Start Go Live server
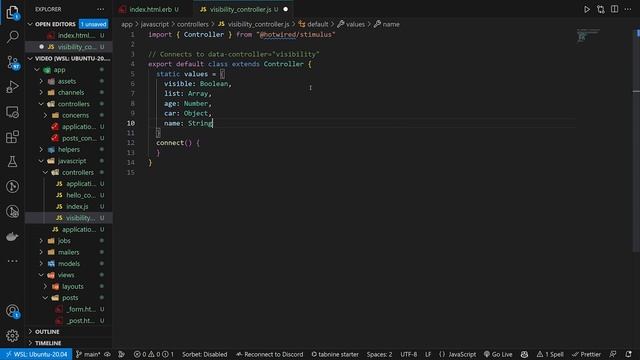The height and width of the screenshot is (360, 640). coord(498,354)
